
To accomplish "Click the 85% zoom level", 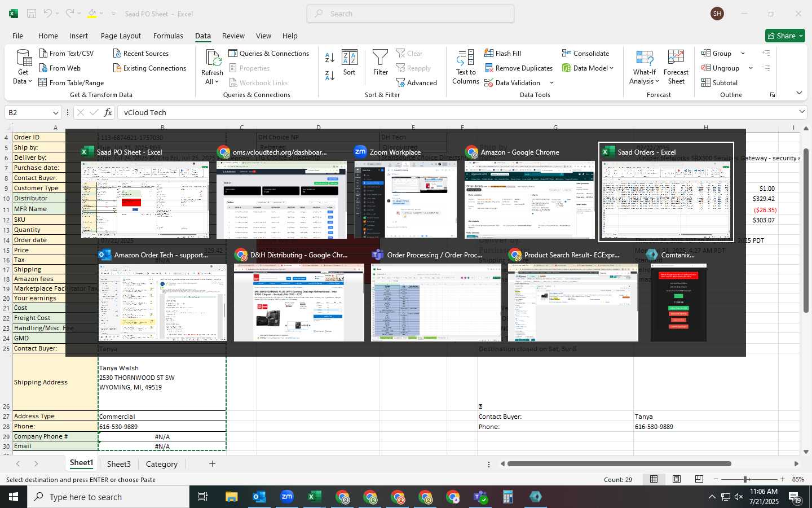I will click(798, 479).
